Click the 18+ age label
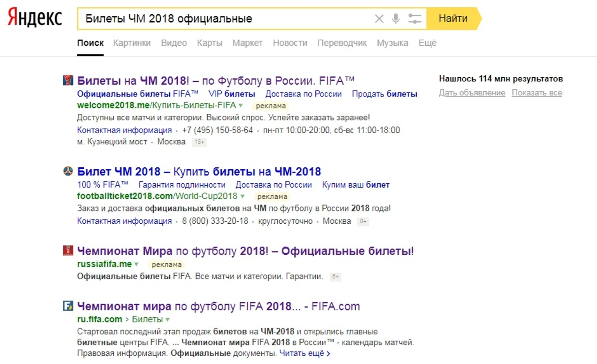597x364 pixels. [199, 142]
